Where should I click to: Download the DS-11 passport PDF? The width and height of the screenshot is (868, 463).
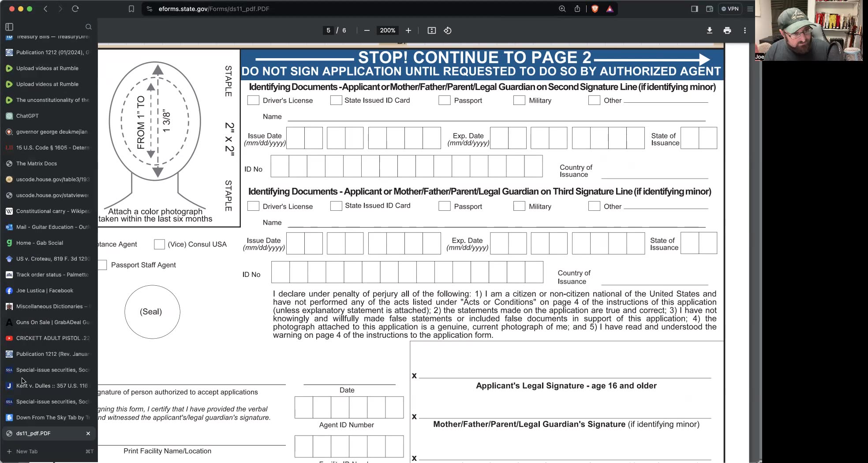coord(710,30)
